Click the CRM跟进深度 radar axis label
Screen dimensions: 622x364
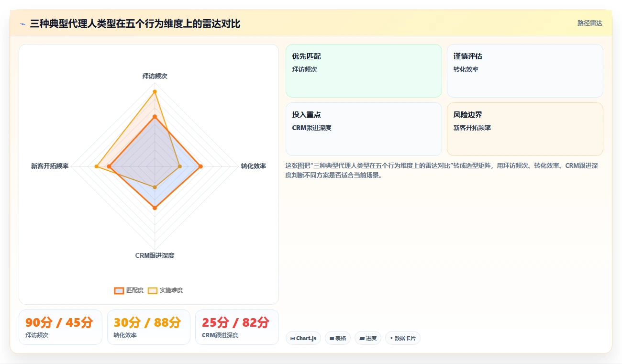tap(155, 255)
